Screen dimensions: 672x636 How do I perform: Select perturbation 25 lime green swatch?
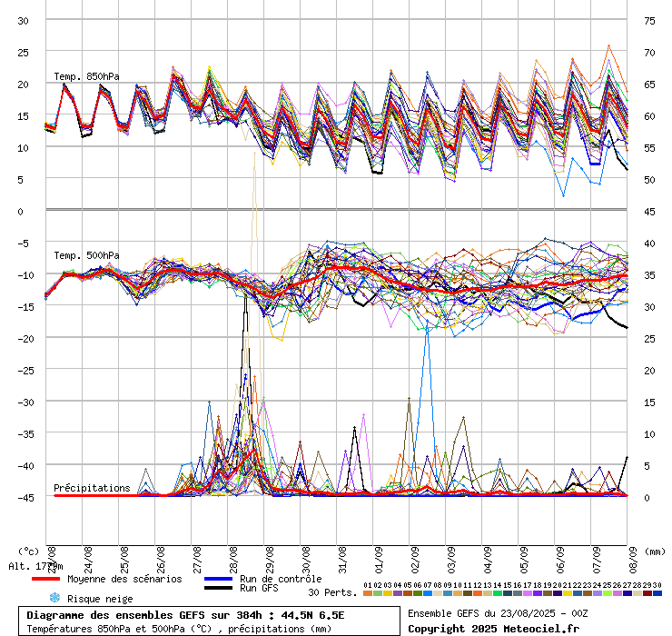coord(607,593)
